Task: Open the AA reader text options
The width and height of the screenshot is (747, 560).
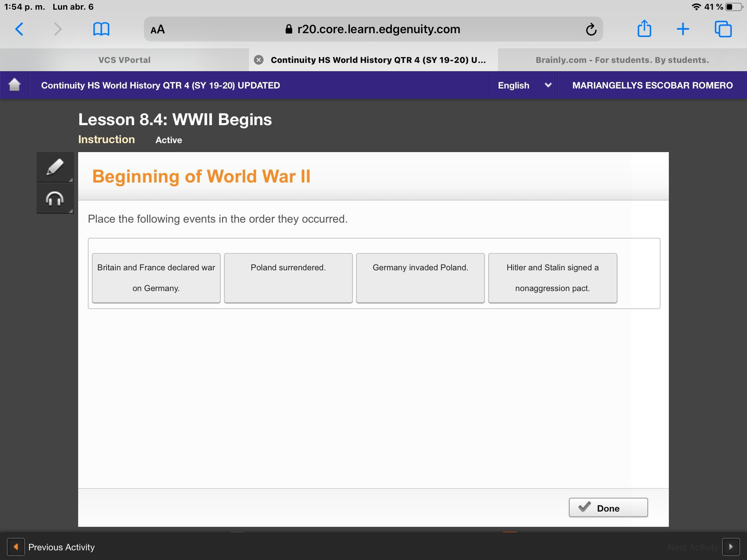Action: click(158, 29)
